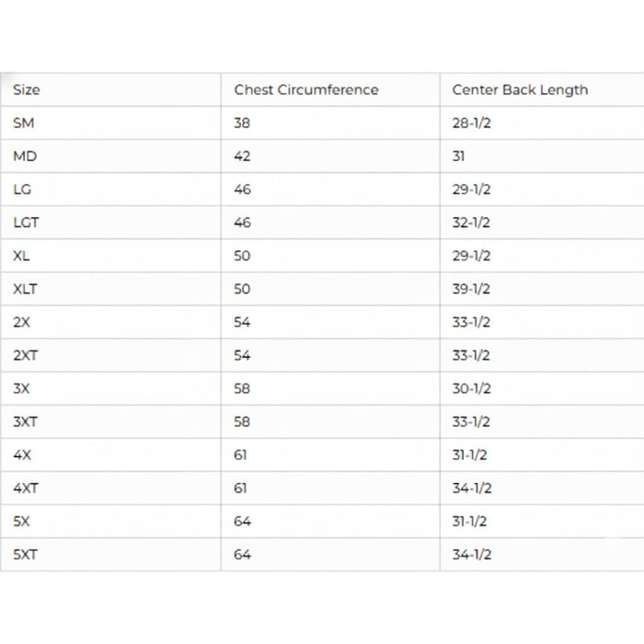Click the 32-1/2 back length value
This screenshot has height=644, width=644.
click(471, 223)
